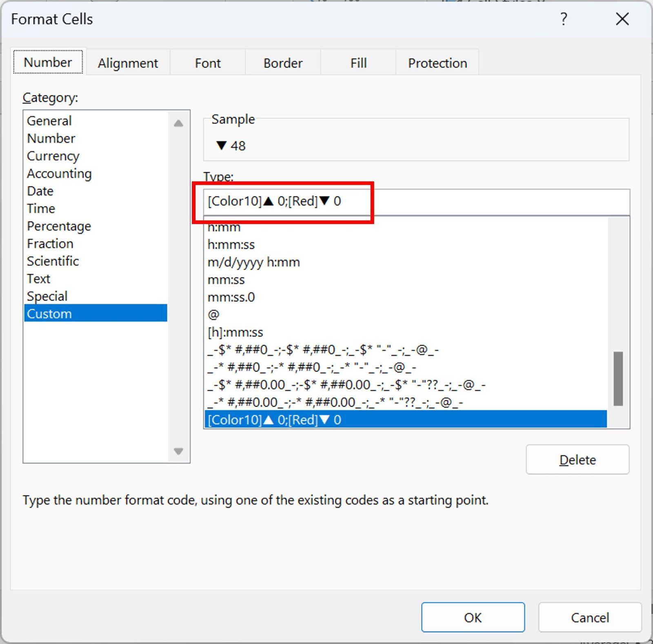The height and width of the screenshot is (644, 653).
Task: Choose the Percentage category
Action: [x=59, y=226]
